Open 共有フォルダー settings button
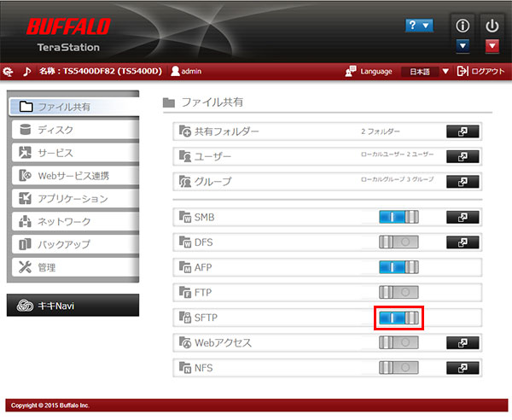Viewport: 512px width, 420px height. coord(463,131)
